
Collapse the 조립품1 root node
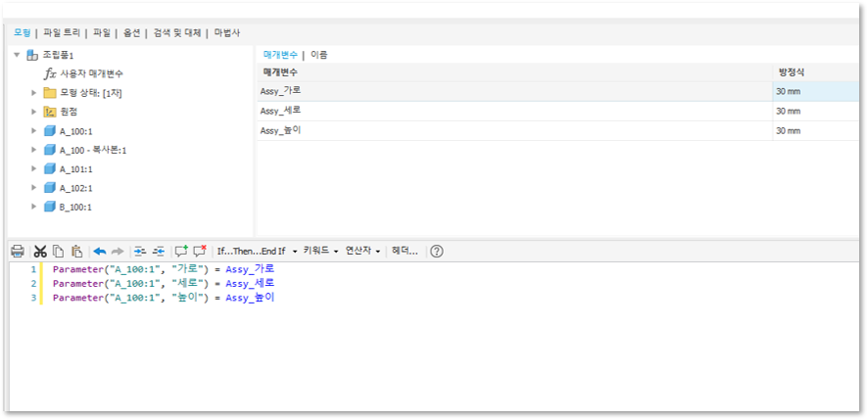tap(17, 55)
